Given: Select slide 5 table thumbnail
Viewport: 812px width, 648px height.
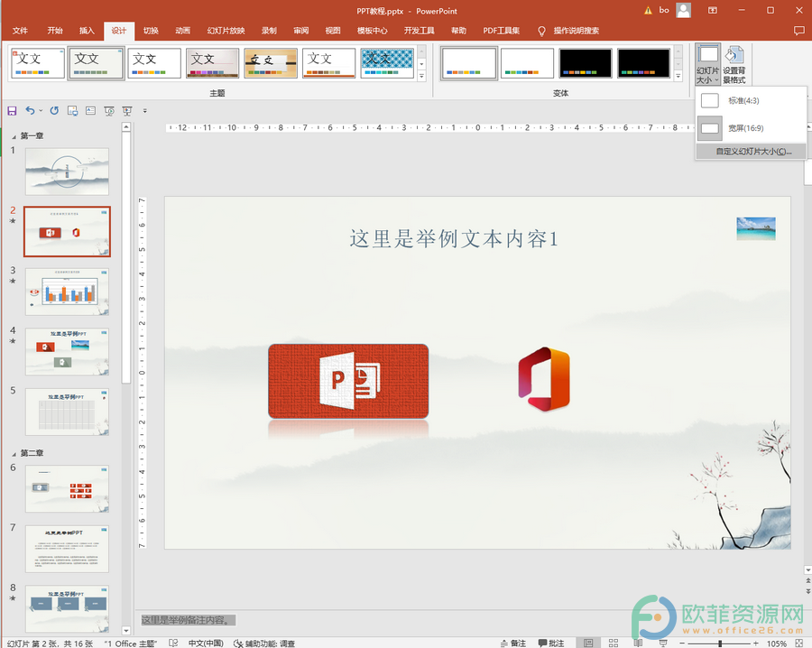Looking at the screenshot, I should pyautogui.click(x=68, y=412).
